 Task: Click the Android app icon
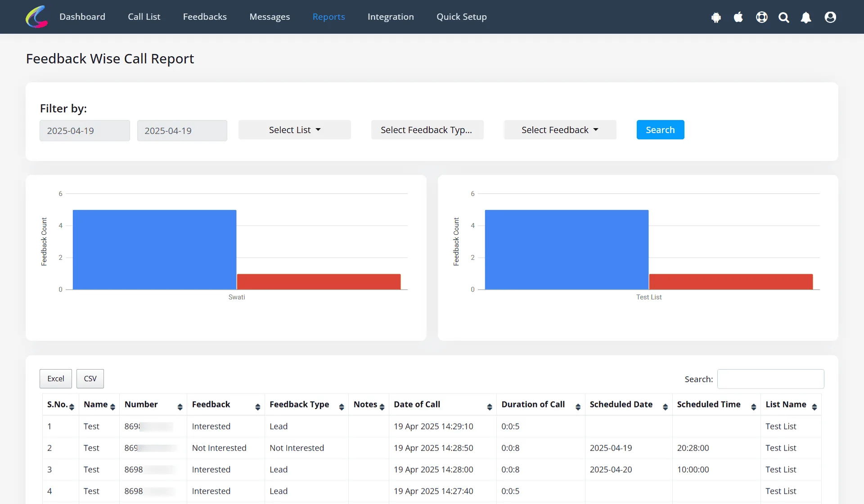point(716,17)
